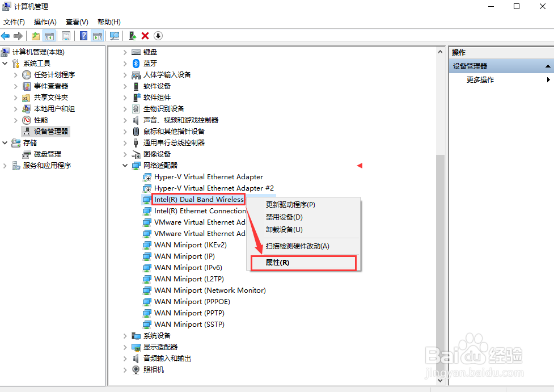Screen dimensions: 554x392
Task: Click the 鼠标和其他指针设备 mouse icon
Action: [136, 132]
